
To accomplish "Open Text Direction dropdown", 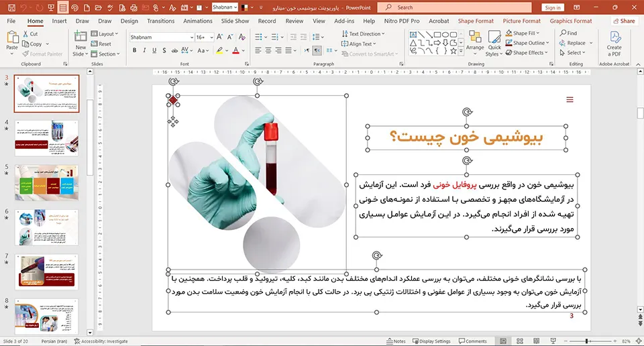I will pyautogui.click(x=363, y=34).
